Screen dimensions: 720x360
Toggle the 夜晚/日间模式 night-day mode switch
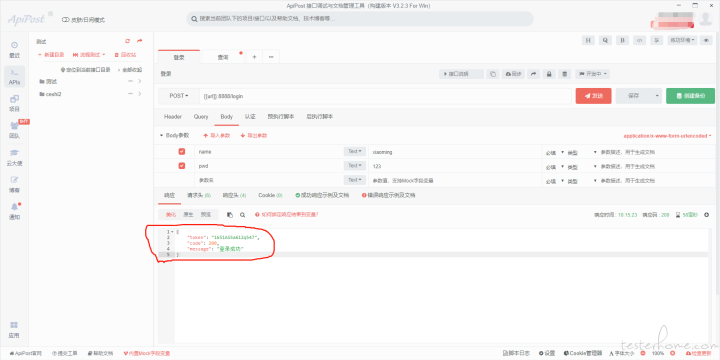65,20
